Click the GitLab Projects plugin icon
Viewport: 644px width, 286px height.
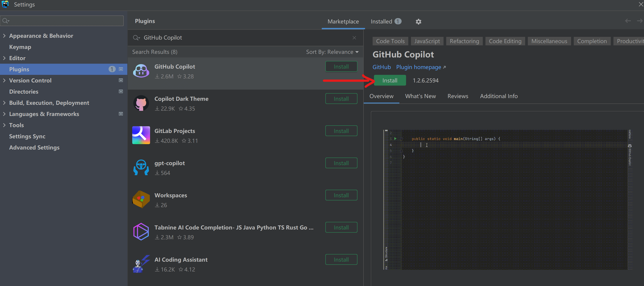141,135
